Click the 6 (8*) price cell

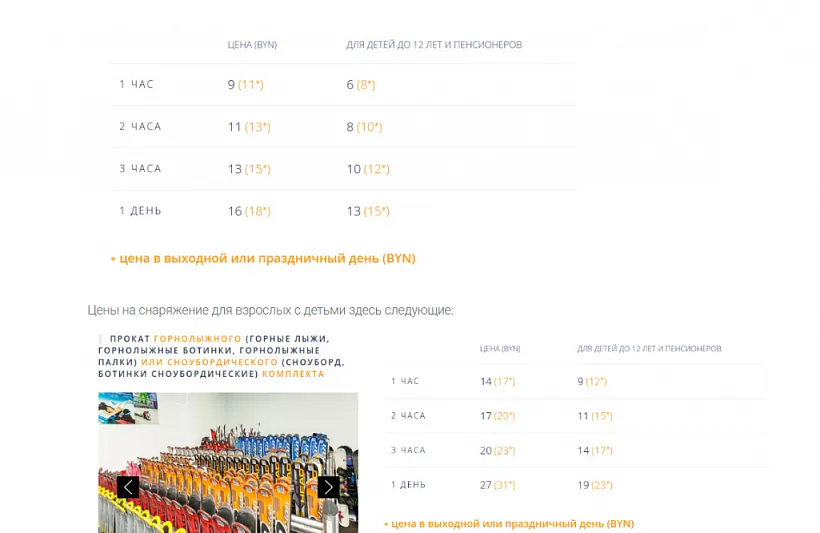360,85
